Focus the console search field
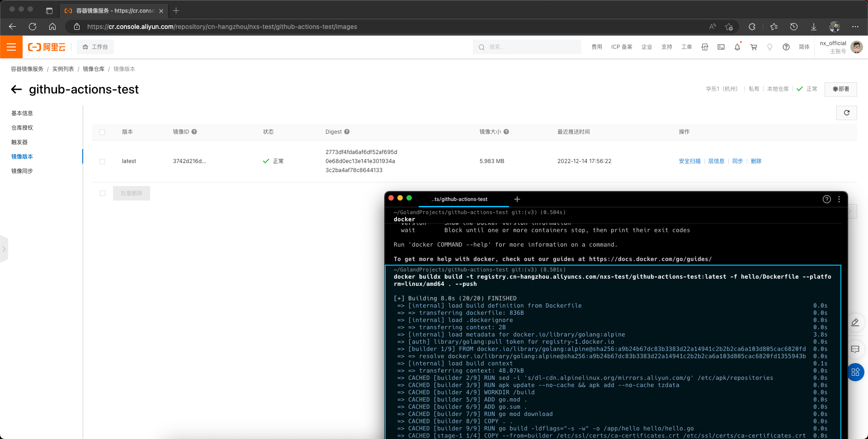The width and height of the screenshot is (868, 439). point(527,47)
